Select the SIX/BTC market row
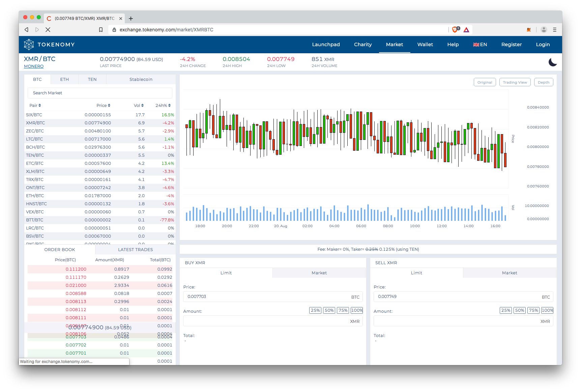This screenshot has width=581, height=392. (x=100, y=115)
